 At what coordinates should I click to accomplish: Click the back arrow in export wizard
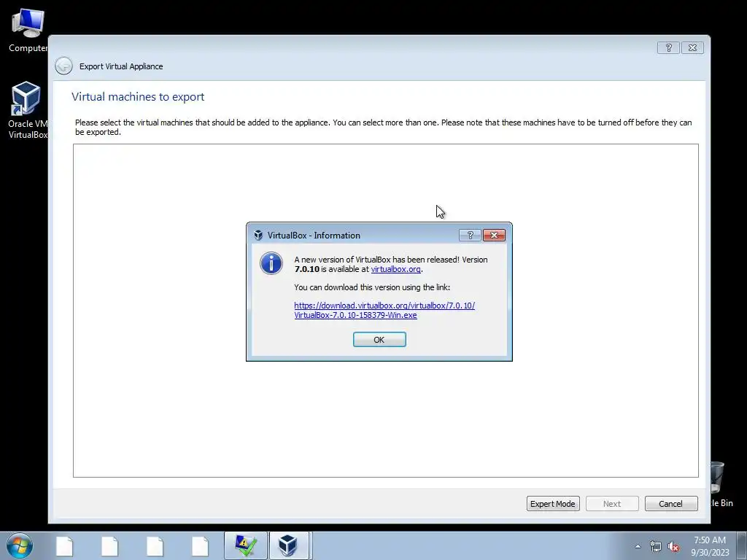[x=64, y=66]
